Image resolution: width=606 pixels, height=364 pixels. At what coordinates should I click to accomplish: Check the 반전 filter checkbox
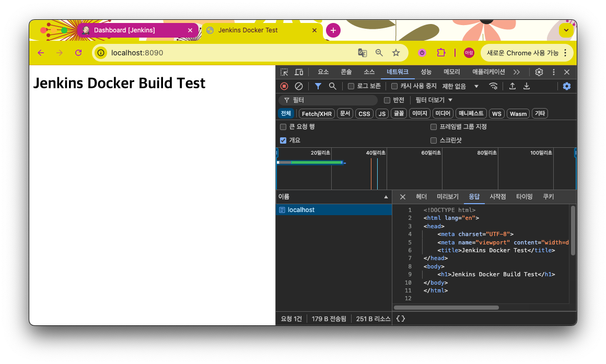click(x=387, y=100)
